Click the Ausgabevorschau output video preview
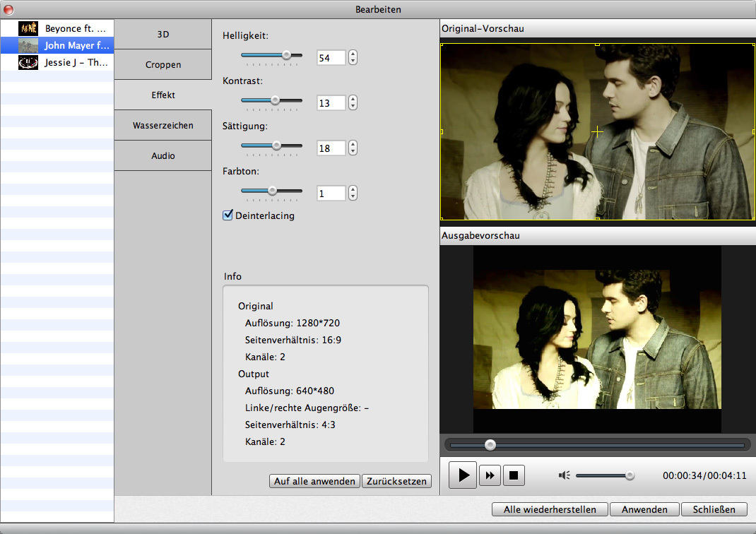This screenshot has width=756, height=534. (x=597, y=339)
